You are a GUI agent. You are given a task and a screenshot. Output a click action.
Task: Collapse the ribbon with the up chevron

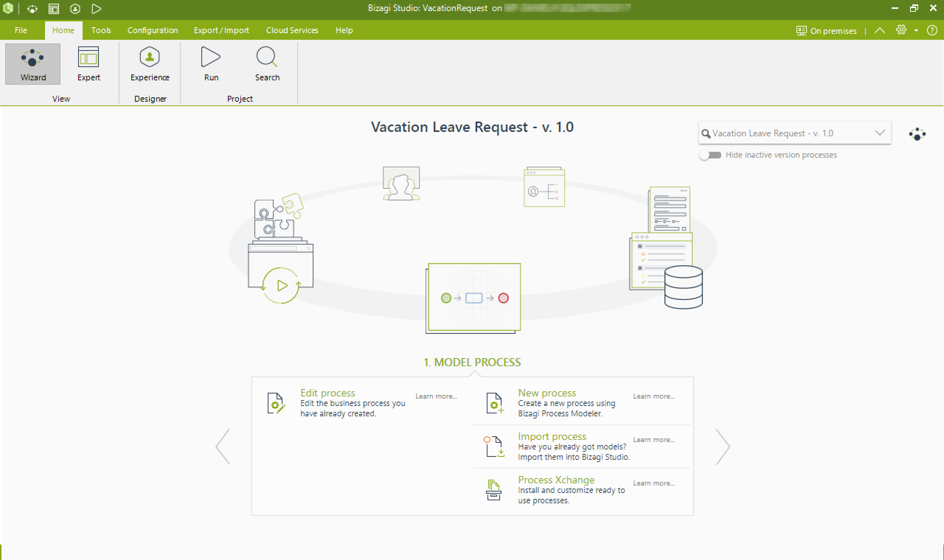879,31
